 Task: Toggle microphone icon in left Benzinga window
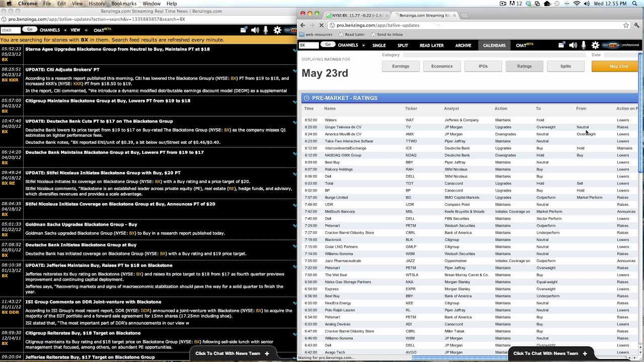pos(266,30)
